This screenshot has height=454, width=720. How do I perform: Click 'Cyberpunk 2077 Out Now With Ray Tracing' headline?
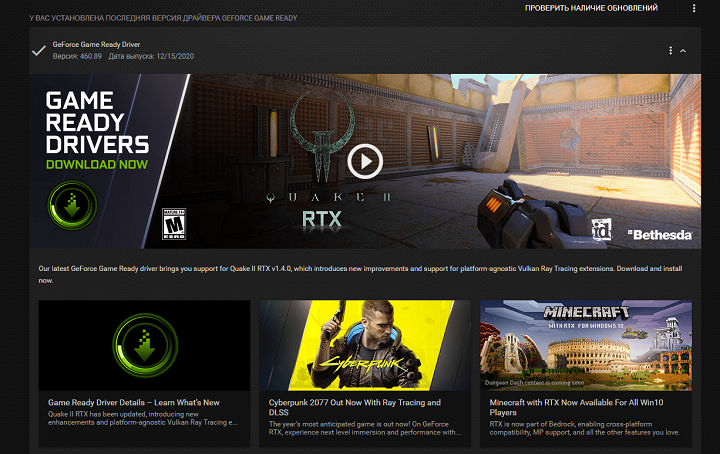click(354, 407)
